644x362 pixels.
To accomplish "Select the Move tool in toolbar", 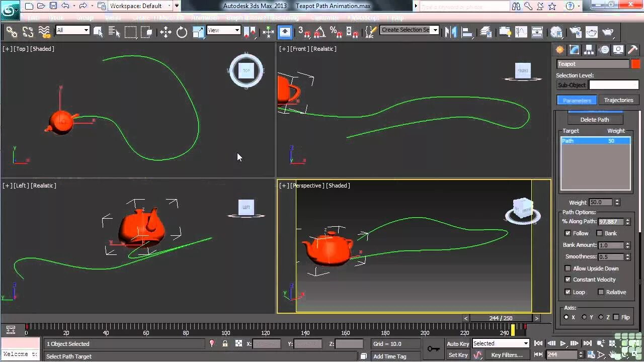I will [166, 33].
